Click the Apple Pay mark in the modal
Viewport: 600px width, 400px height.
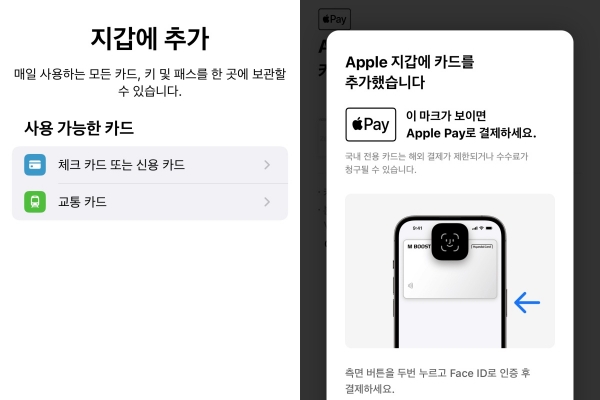click(370, 124)
